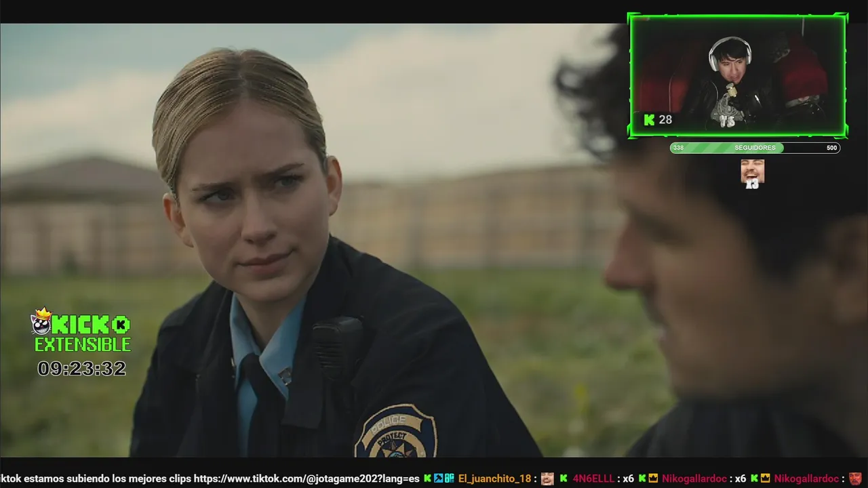868x488 pixels.
Task: Click the 4N6ELLL username
Action: (x=593, y=479)
